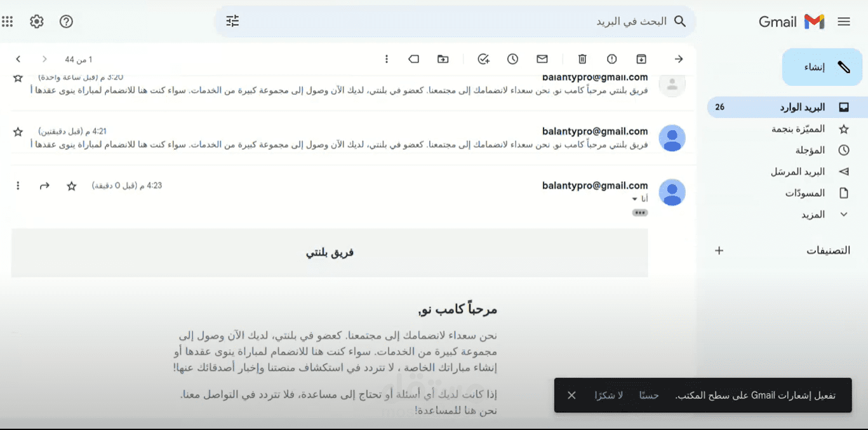The width and height of the screenshot is (868, 430).
Task: Apply a label with tag icon
Action: click(413, 59)
